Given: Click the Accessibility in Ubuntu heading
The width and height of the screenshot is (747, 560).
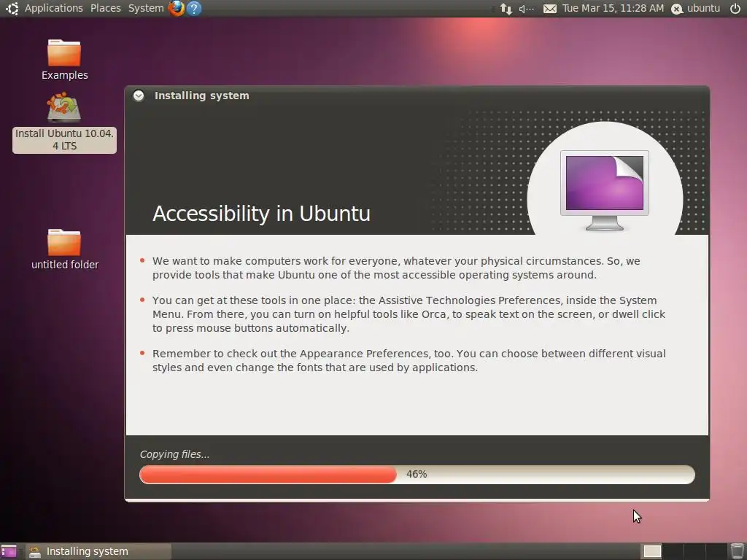Looking at the screenshot, I should (261, 214).
